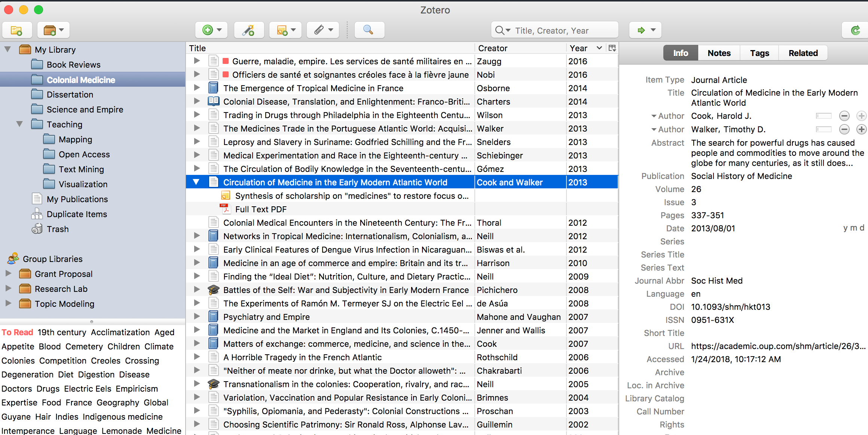The height and width of the screenshot is (435, 868).
Task: Click the Add Attachment paperclip icon
Action: (323, 30)
